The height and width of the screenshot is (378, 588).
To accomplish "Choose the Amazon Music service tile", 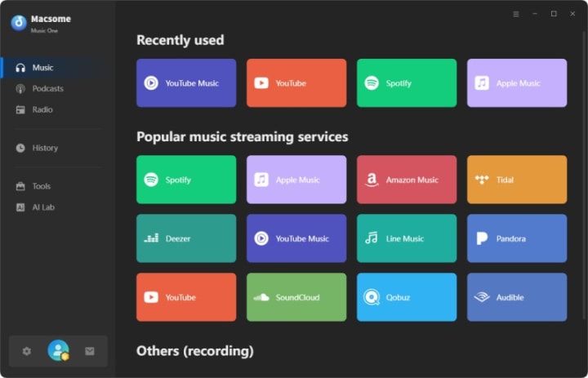I will pos(407,180).
